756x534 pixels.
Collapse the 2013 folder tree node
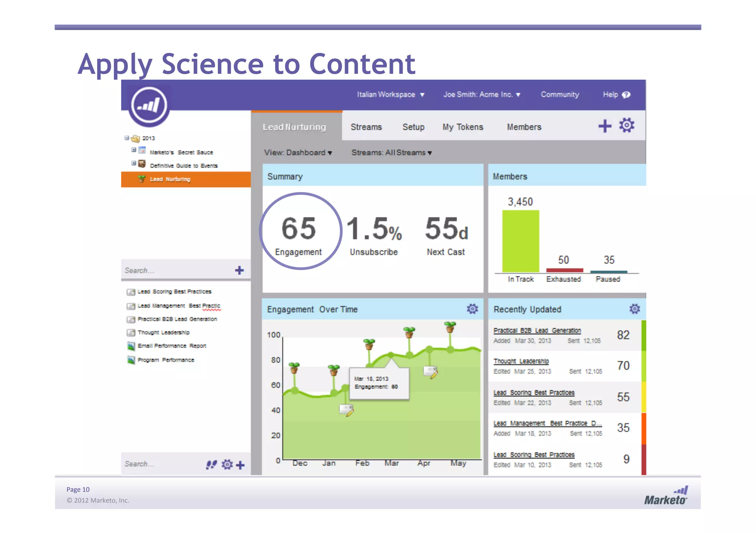tap(127, 138)
